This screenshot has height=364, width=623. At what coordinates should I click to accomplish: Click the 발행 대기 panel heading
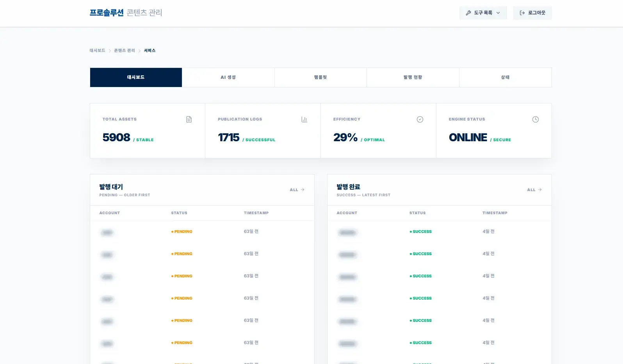(111, 187)
